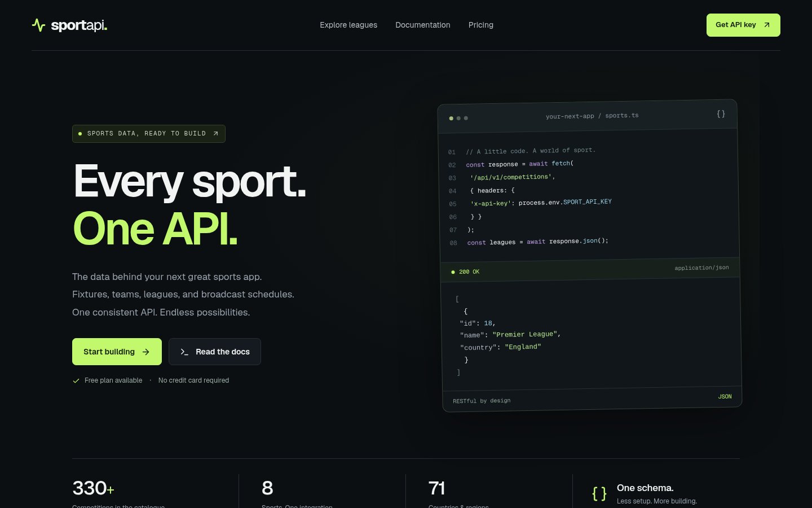Click the 71 countries statistic number
812x508 pixels.
[437, 488]
